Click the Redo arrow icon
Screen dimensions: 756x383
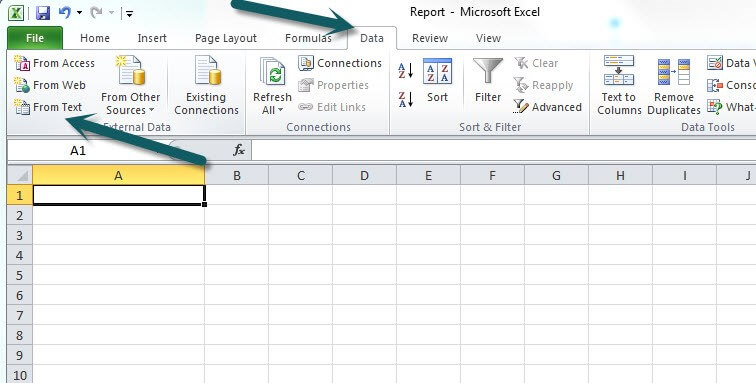coord(96,13)
